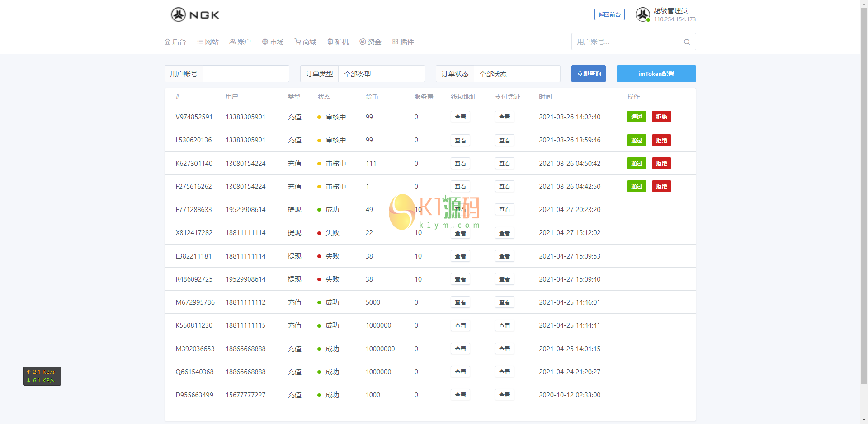Open the 市场 globe menu
The height and width of the screenshot is (424, 868).
point(273,42)
